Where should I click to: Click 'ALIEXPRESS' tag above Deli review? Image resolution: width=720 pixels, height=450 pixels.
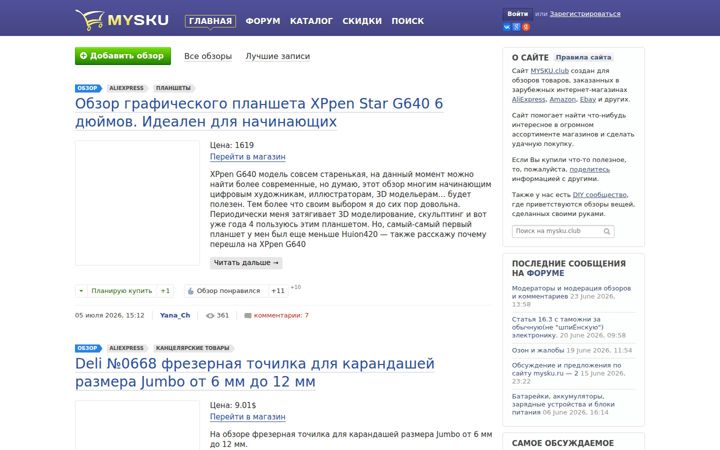(126, 348)
